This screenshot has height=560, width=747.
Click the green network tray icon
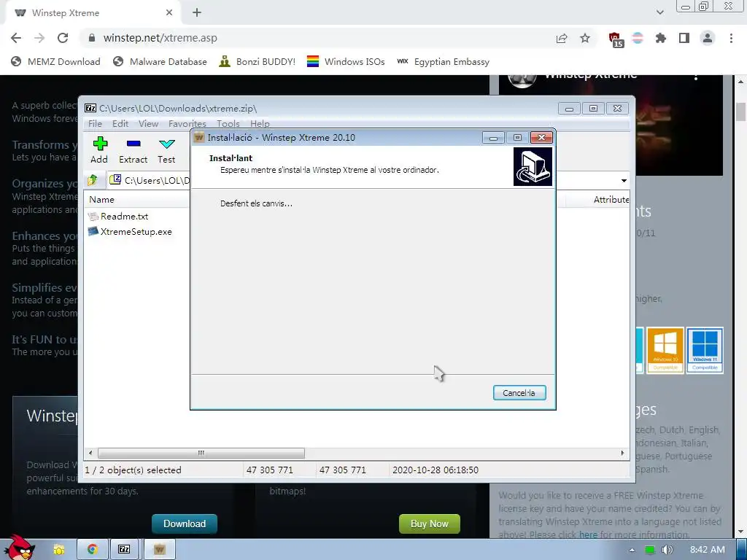click(x=649, y=550)
